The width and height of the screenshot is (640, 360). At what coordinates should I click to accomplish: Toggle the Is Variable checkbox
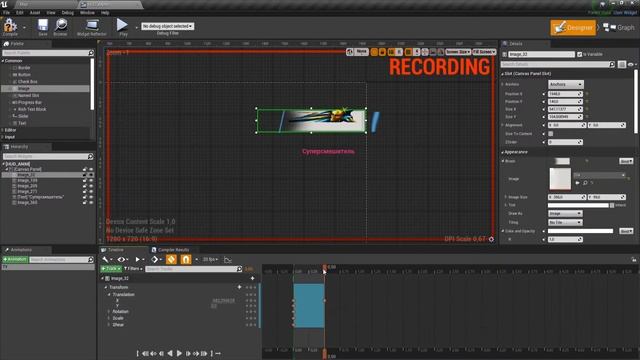580,54
